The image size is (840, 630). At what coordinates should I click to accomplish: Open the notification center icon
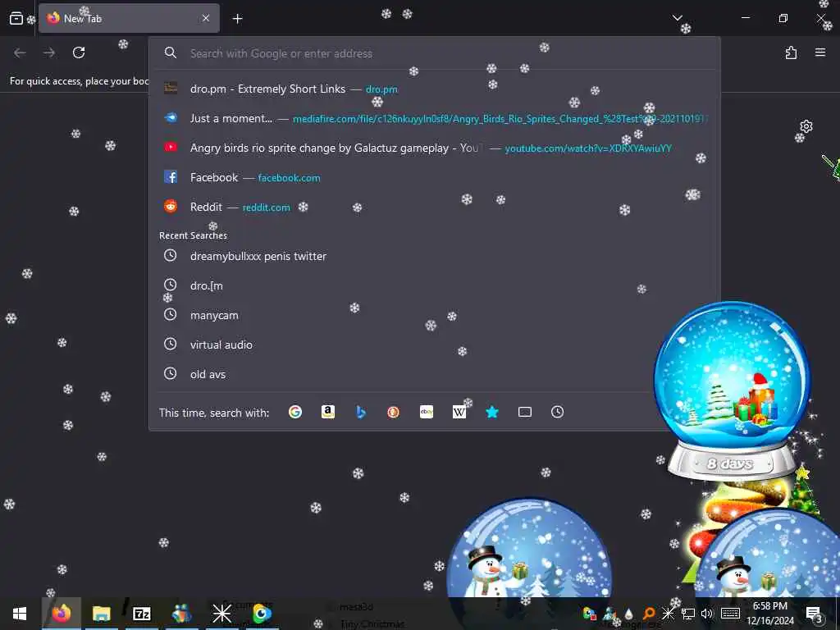pyautogui.click(x=814, y=614)
